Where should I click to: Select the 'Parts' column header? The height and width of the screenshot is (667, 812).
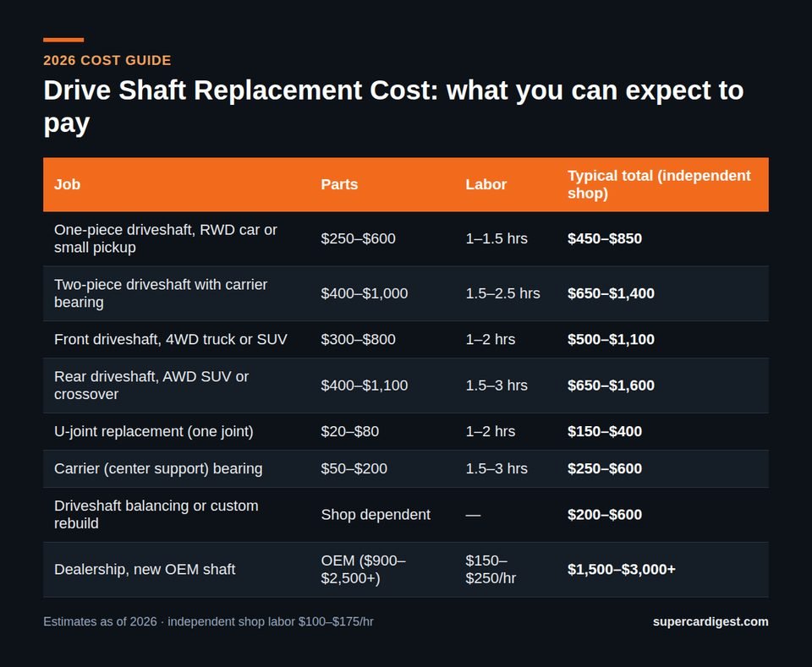pyautogui.click(x=339, y=184)
